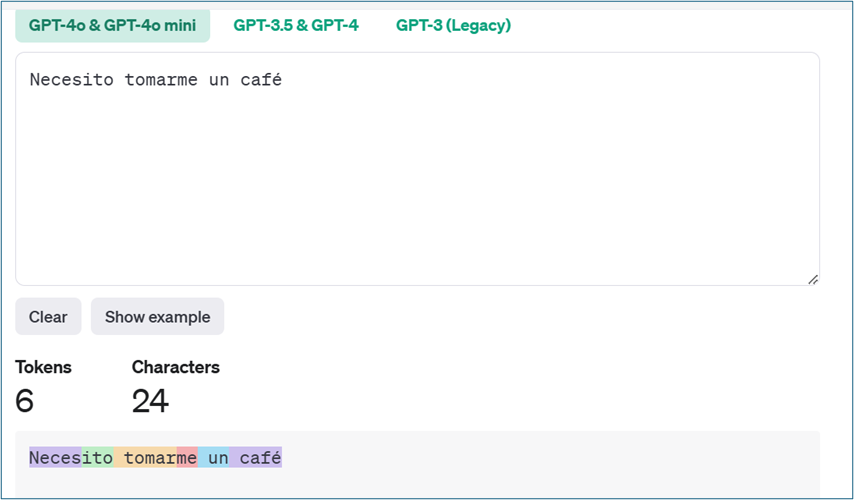Screen dimensions: 854x500
Task: Place cursor on word "café" in textarea
Action: 260,80
